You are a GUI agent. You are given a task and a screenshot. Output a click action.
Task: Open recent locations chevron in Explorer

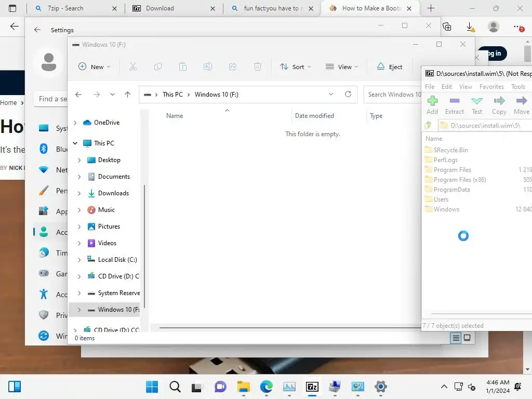point(112,95)
